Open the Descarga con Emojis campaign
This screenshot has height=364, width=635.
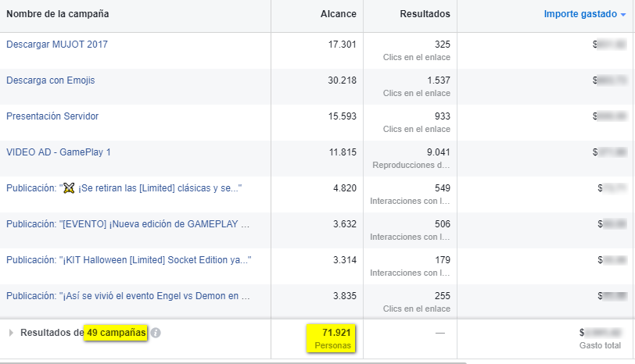tap(51, 80)
